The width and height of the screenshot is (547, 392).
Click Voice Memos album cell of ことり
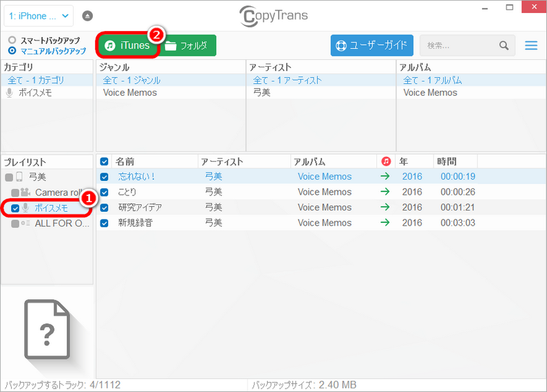point(325,192)
